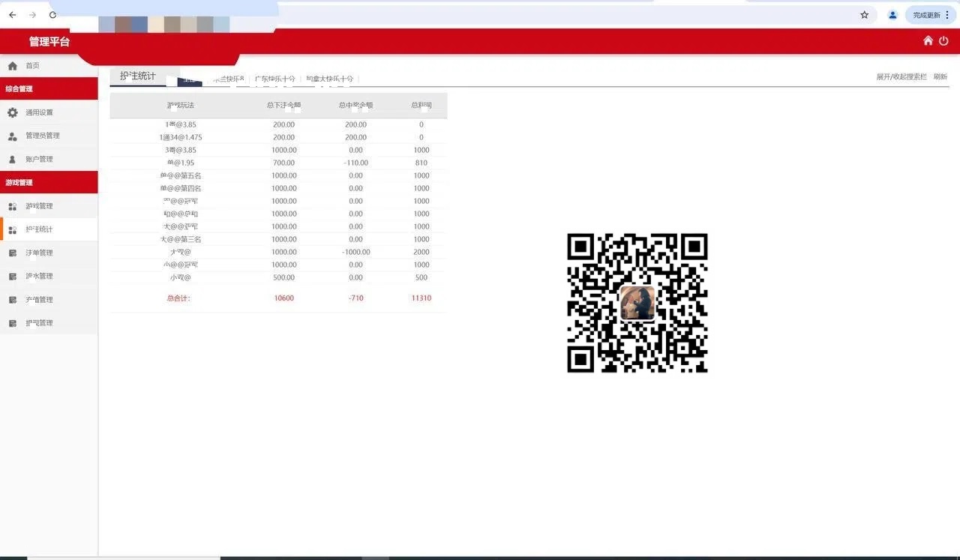Collapse the red 游戏管理 section header
The width and height of the screenshot is (960, 560).
(49, 182)
